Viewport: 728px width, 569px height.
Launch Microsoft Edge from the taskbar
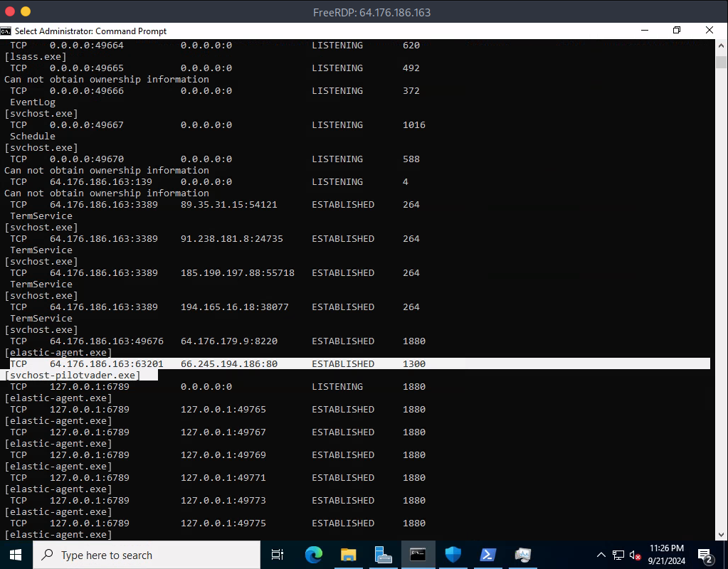point(313,555)
